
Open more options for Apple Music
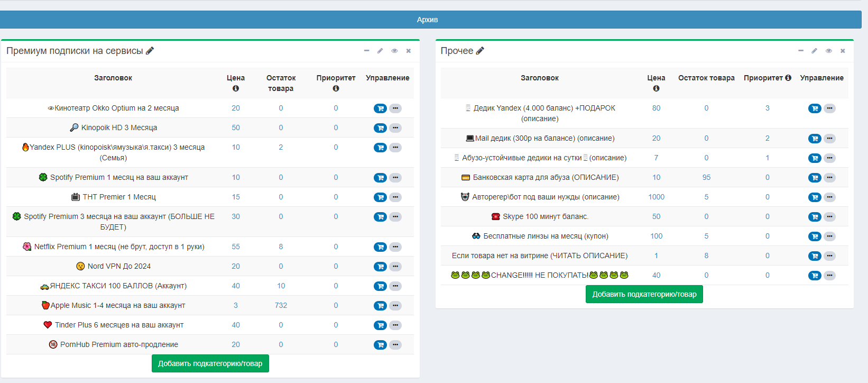(395, 306)
